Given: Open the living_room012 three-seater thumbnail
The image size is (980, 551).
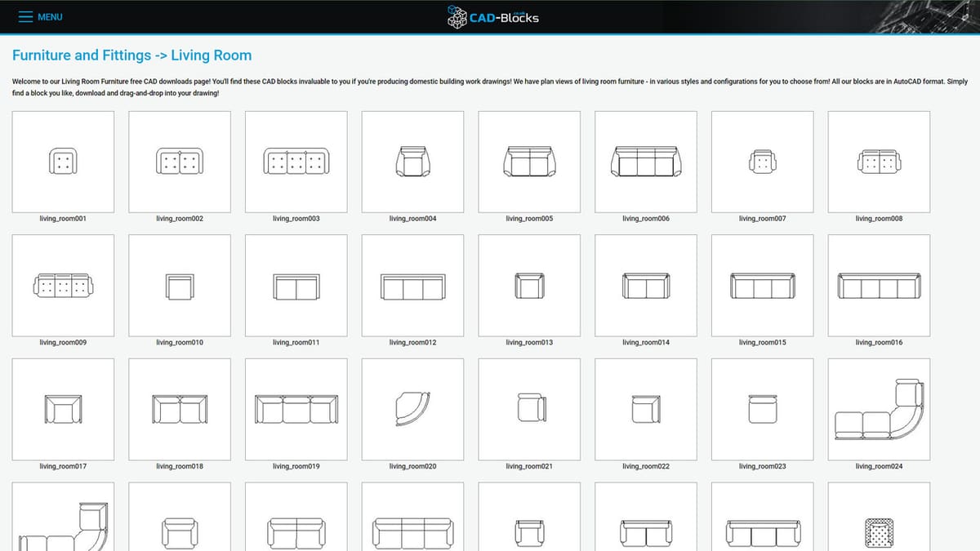Looking at the screenshot, I should tap(412, 286).
